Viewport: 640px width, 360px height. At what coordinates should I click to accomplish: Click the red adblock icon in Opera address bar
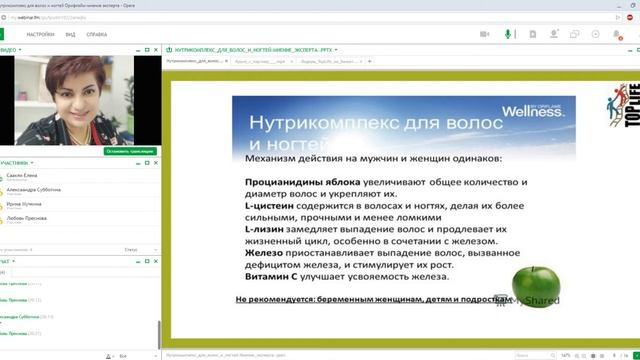[x=630, y=18]
